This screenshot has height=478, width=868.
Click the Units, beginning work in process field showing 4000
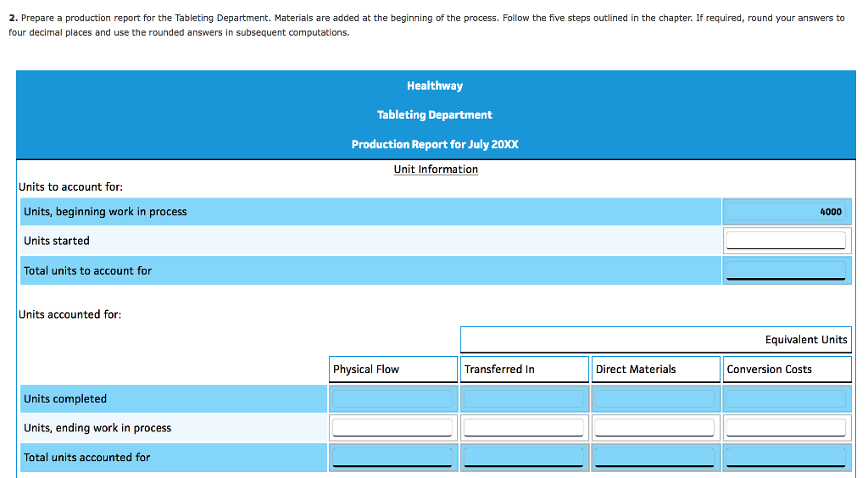pos(786,212)
